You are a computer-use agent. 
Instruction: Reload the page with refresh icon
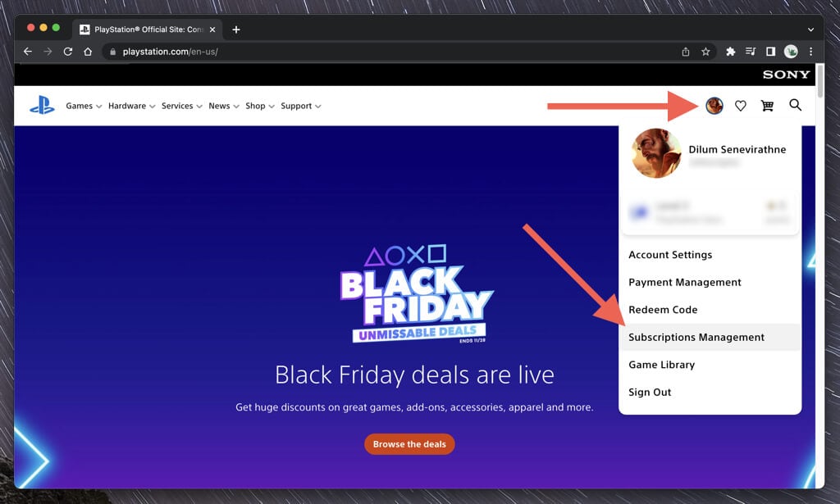(68, 52)
